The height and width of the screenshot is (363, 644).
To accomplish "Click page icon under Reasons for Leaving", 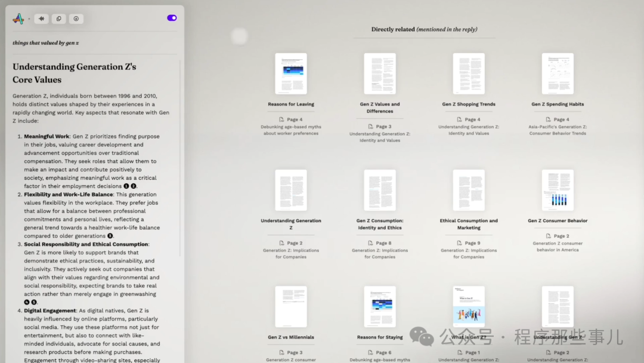I will 281,119.
